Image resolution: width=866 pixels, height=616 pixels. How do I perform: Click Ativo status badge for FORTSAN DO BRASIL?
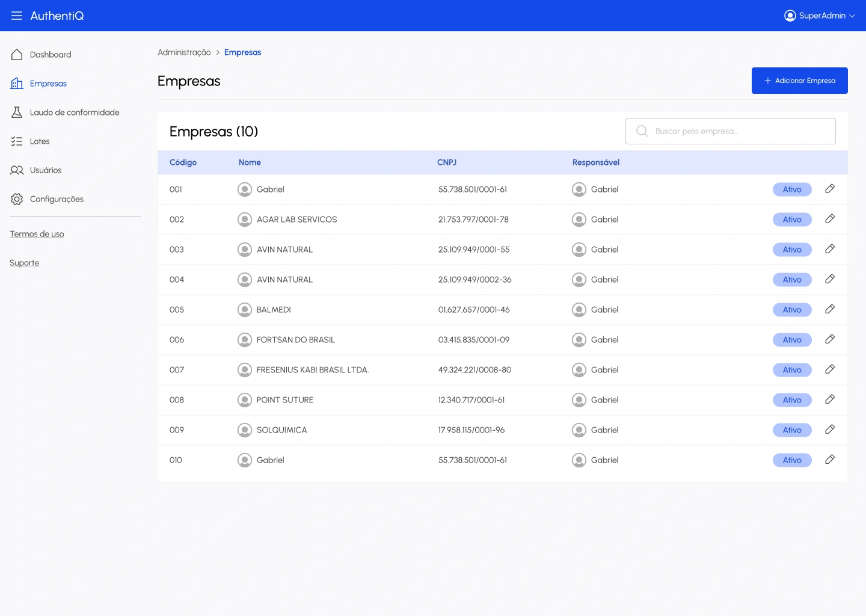(792, 340)
